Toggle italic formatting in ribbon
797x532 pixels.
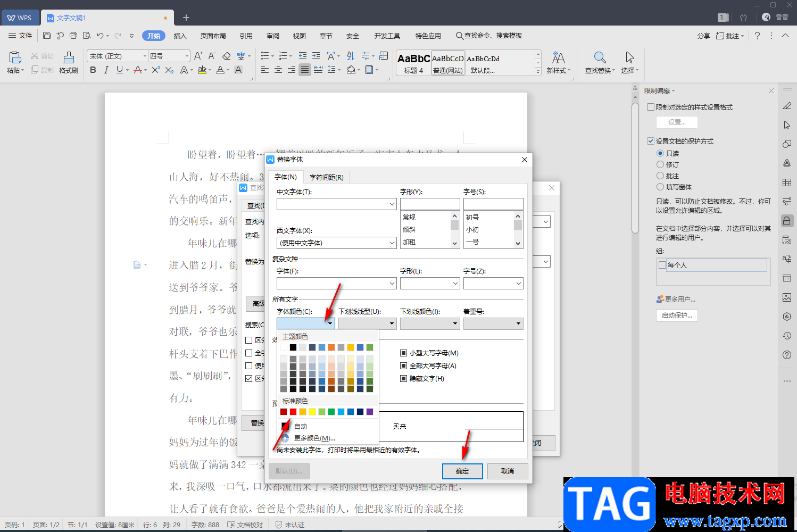click(x=106, y=70)
